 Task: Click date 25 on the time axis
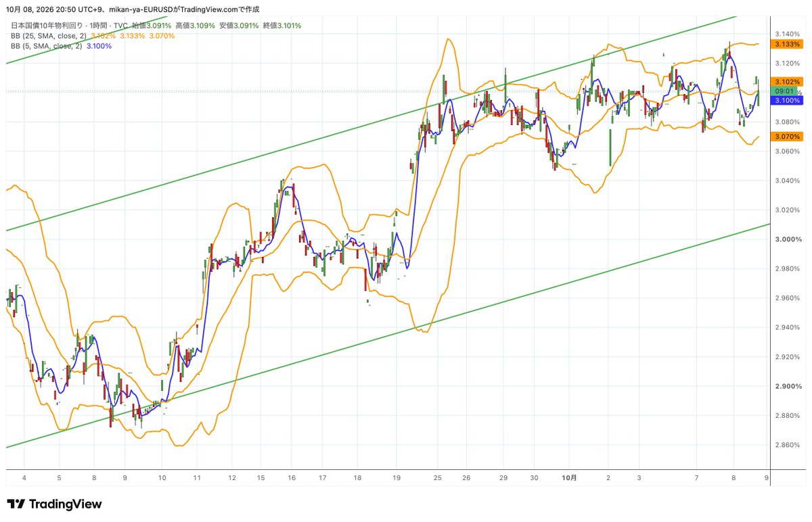[x=436, y=478]
